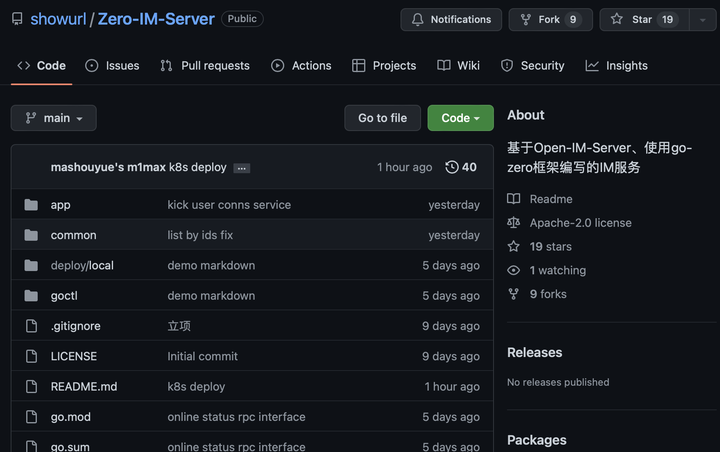Click the .gitignore file icon
Image resolution: width=720 pixels, height=452 pixels.
(31, 326)
